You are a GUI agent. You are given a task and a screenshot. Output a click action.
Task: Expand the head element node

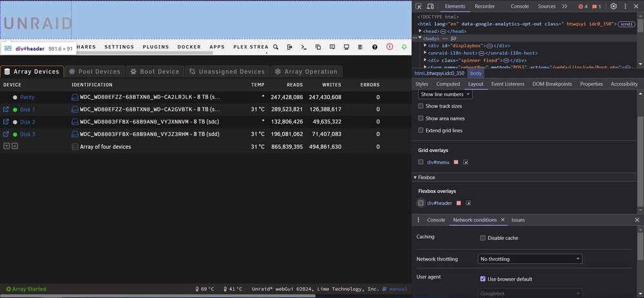click(420, 31)
